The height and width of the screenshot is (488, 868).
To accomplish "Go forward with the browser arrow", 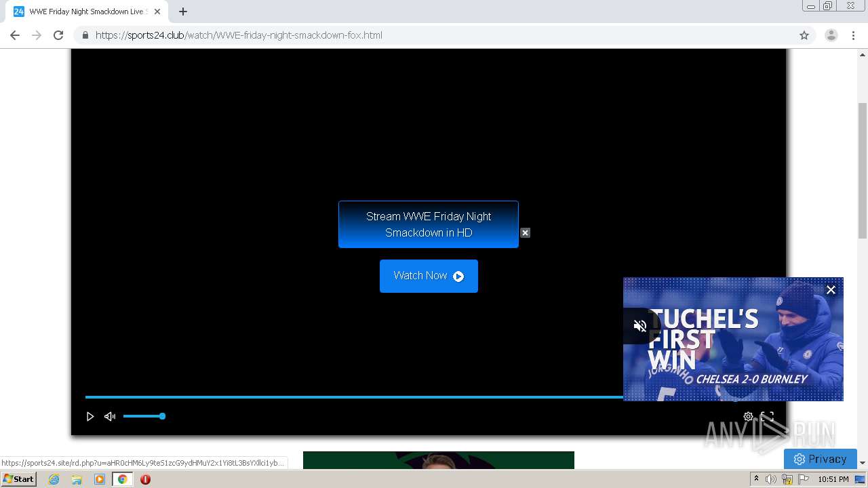I will (37, 35).
